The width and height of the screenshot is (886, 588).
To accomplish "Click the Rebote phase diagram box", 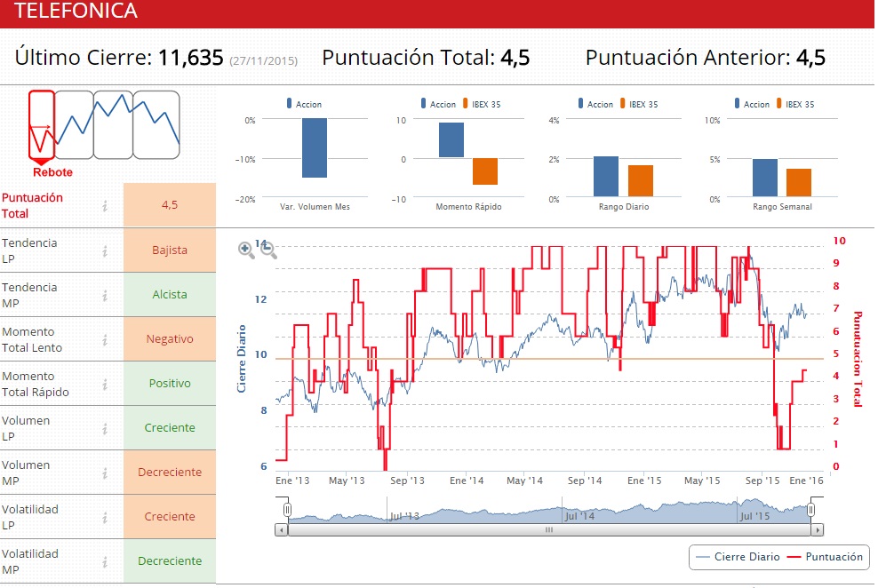I will tap(42, 124).
